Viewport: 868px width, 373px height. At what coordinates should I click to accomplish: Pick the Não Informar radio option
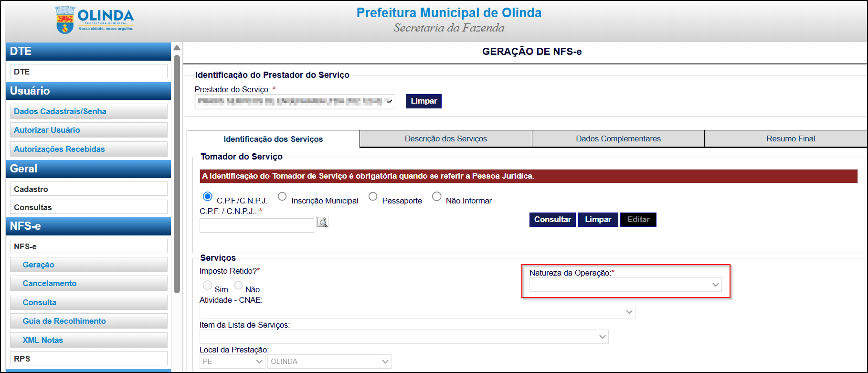pos(436,196)
